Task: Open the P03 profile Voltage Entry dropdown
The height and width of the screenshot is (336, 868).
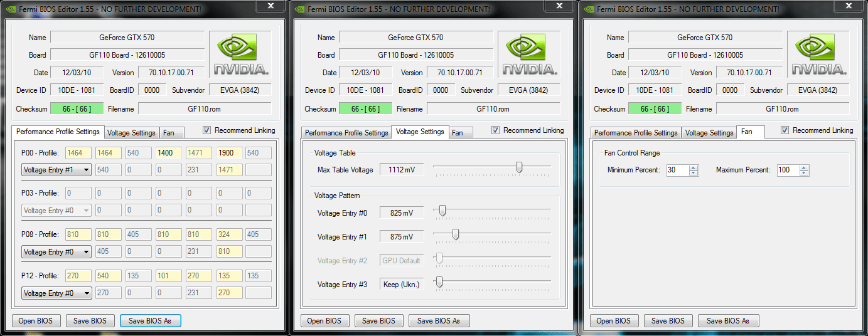Action: tap(56, 211)
